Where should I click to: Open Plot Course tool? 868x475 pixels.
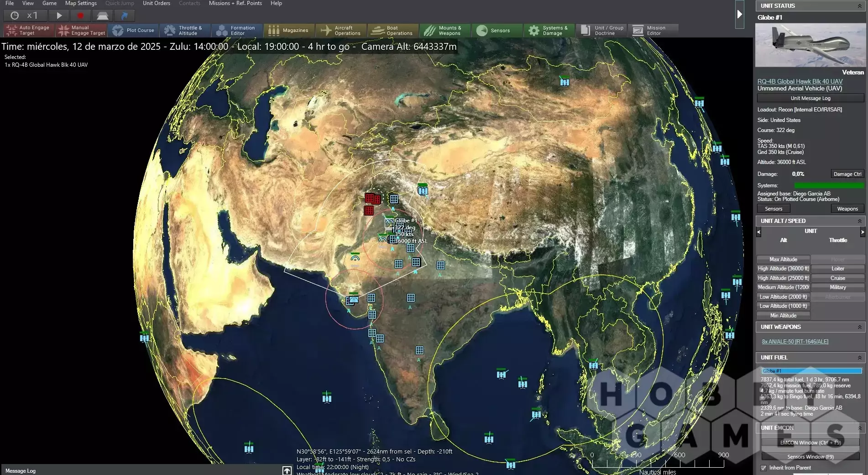[x=133, y=31]
